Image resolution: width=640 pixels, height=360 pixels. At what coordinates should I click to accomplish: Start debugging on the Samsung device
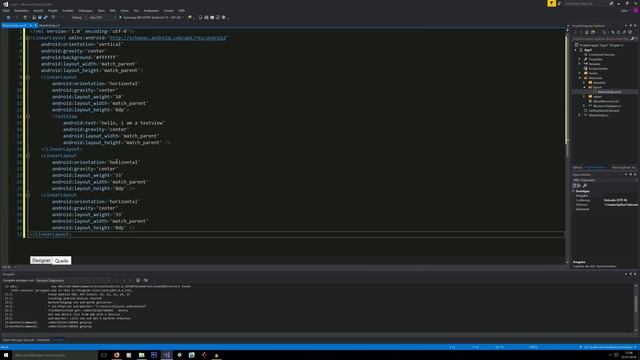[151, 18]
